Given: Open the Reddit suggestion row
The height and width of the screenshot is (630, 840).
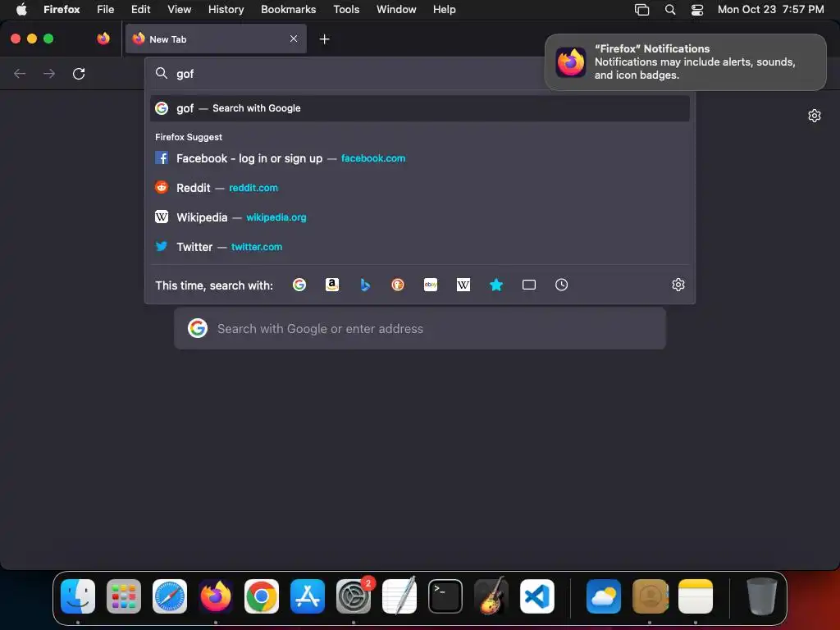Looking at the screenshot, I should point(419,188).
